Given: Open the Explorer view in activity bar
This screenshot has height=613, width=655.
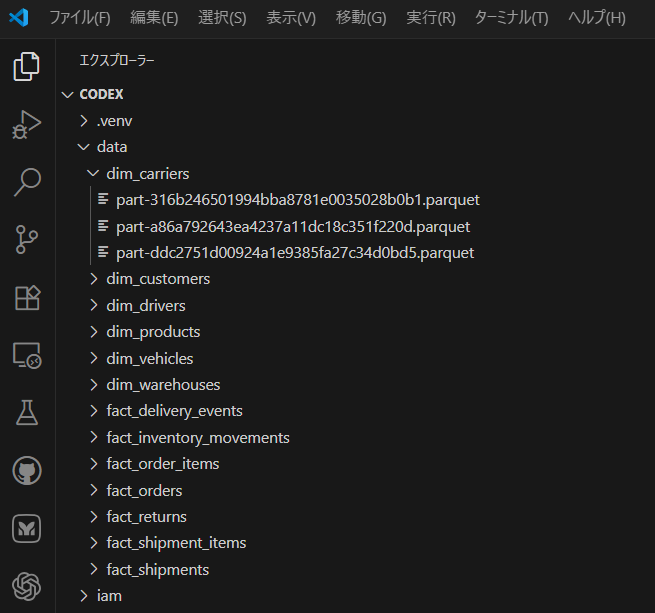Looking at the screenshot, I should tap(27, 66).
